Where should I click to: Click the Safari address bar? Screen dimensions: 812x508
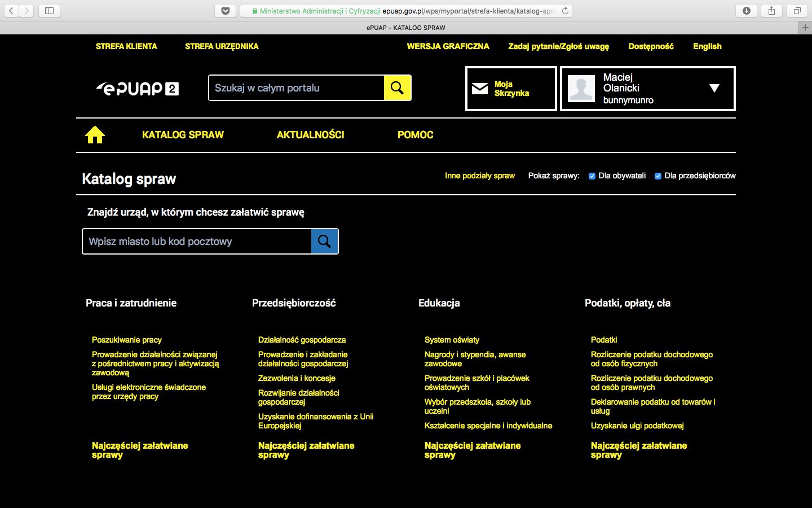coord(406,11)
